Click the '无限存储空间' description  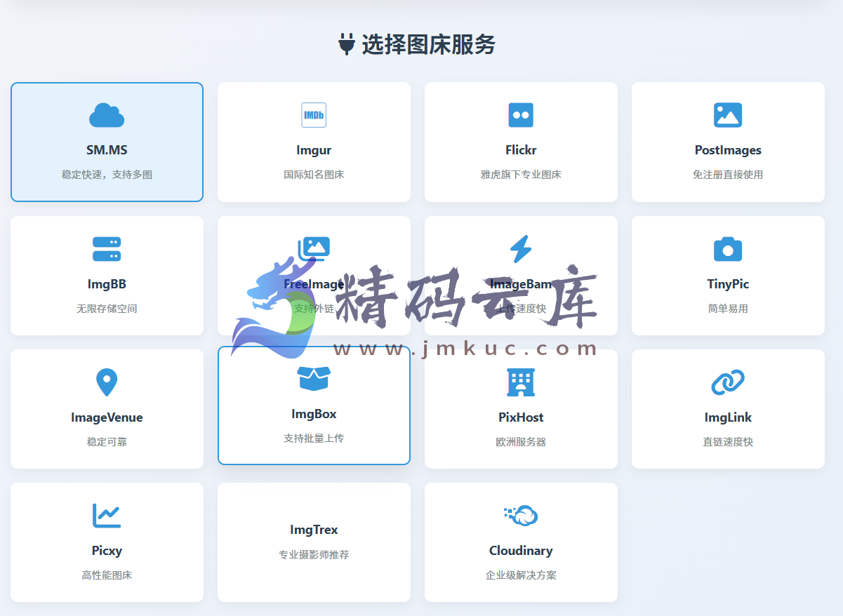[x=107, y=309]
